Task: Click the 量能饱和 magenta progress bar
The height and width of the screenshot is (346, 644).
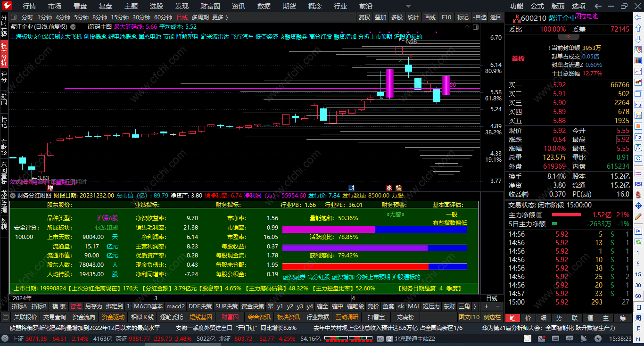Action: 329,229
